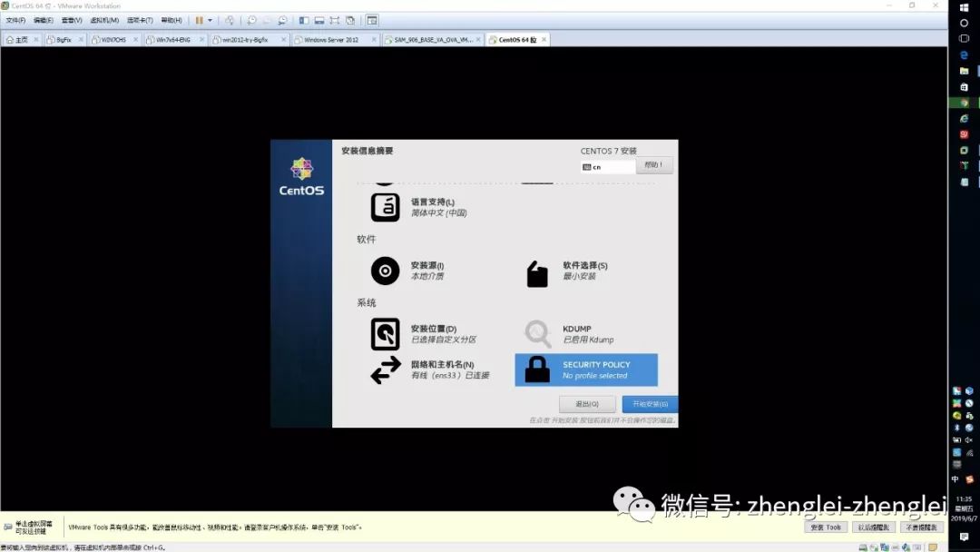
Task: Close the CentOS 64 位 tab
Action: [x=544, y=39]
